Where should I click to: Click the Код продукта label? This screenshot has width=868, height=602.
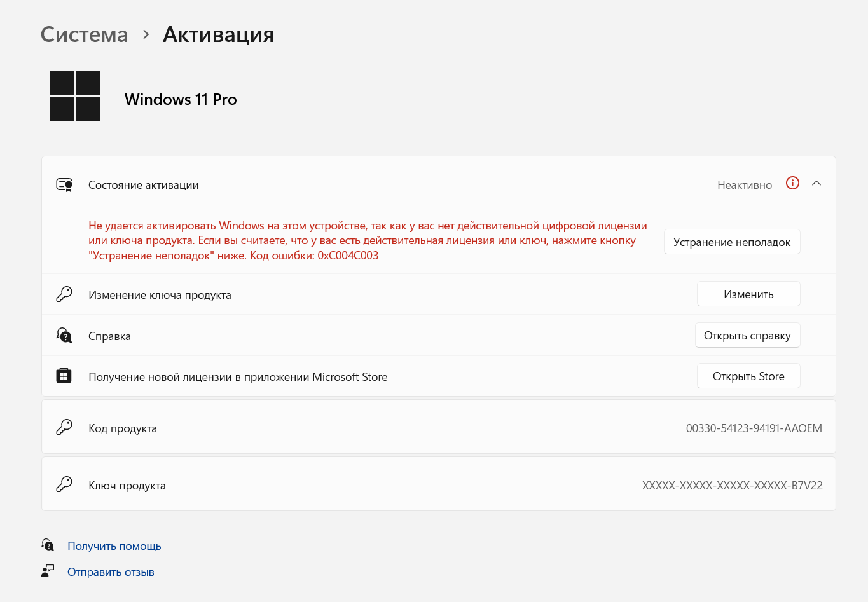pos(123,428)
